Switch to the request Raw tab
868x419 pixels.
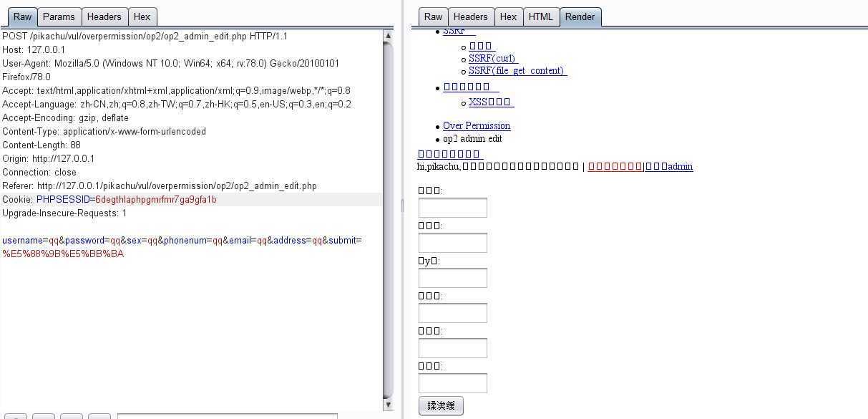[23, 16]
